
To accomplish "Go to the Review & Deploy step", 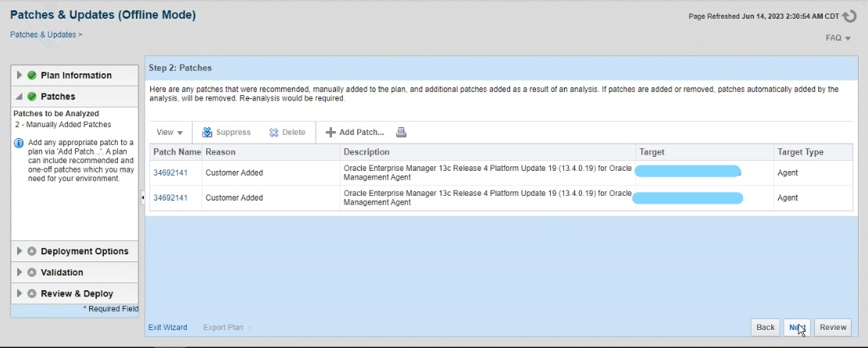I will pyautogui.click(x=77, y=294).
